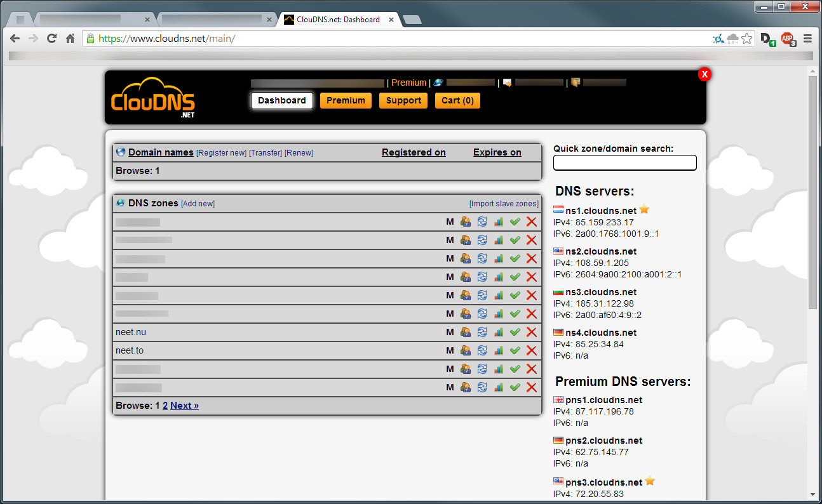
Task: Select pns1.cloudns.net server name
Action: (603, 400)
